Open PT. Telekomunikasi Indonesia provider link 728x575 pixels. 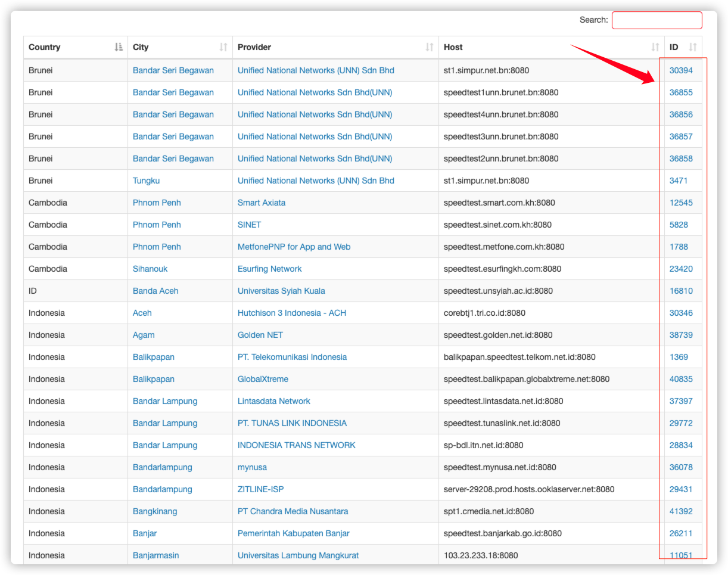(292, 357)
